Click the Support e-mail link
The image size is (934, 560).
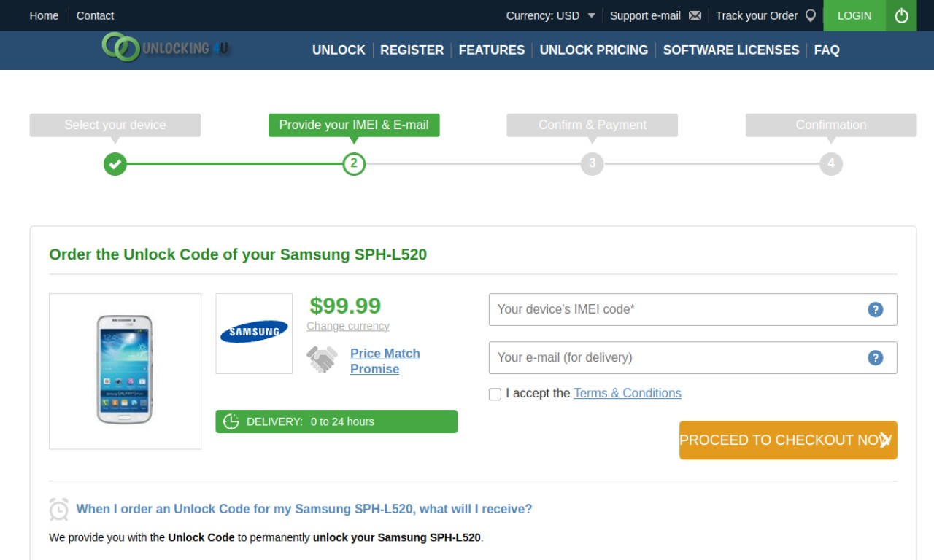point(645,15)
